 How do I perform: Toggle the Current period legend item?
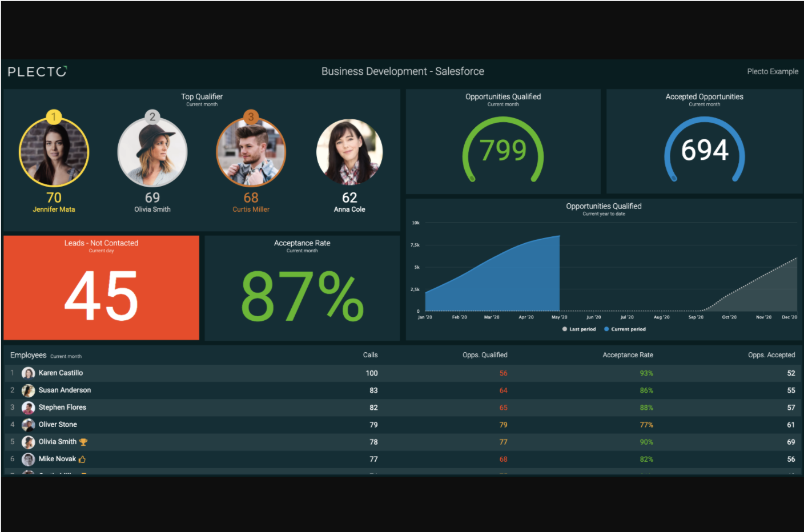point(625,329)
